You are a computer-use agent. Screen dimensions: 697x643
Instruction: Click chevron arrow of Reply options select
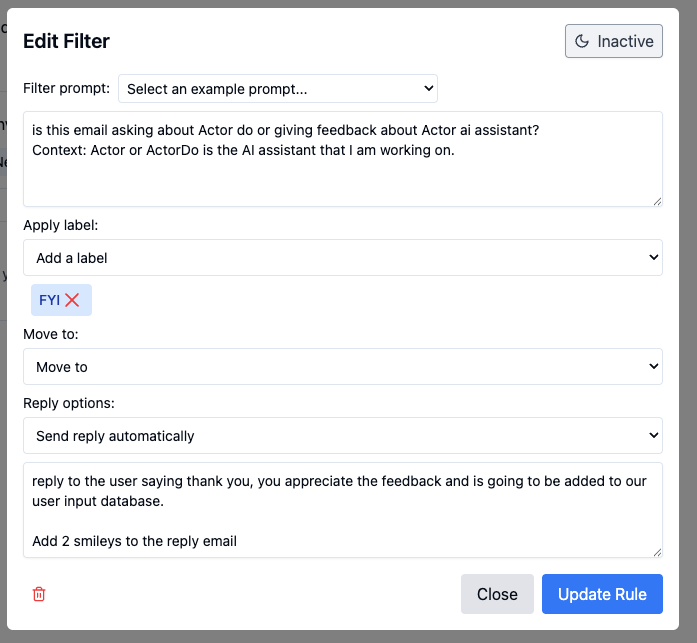(653, 435)
